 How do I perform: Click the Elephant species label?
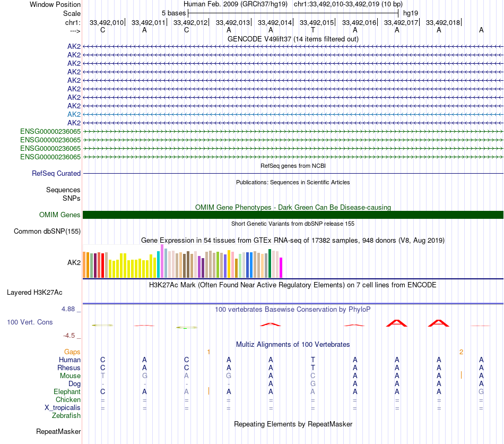[x=67, y=391]
